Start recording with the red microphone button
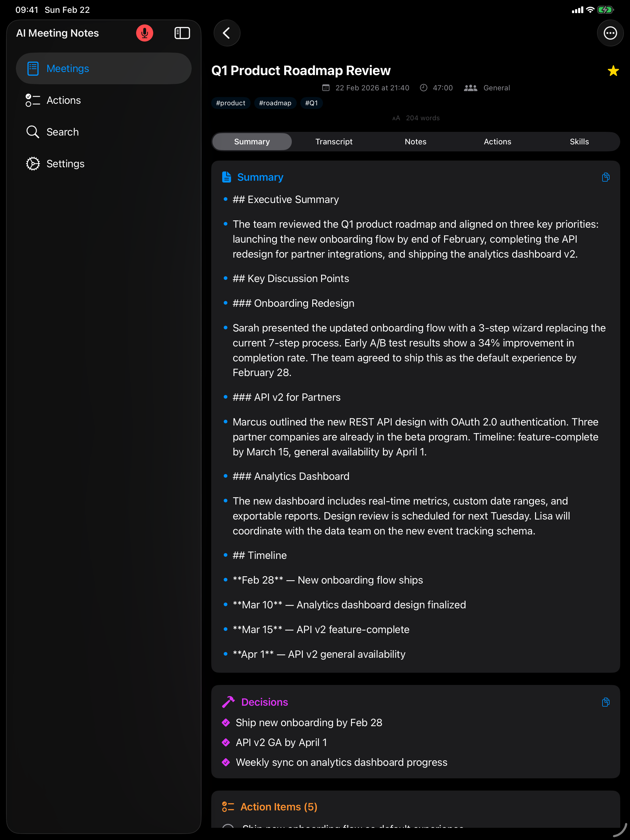 click(144, 33)
